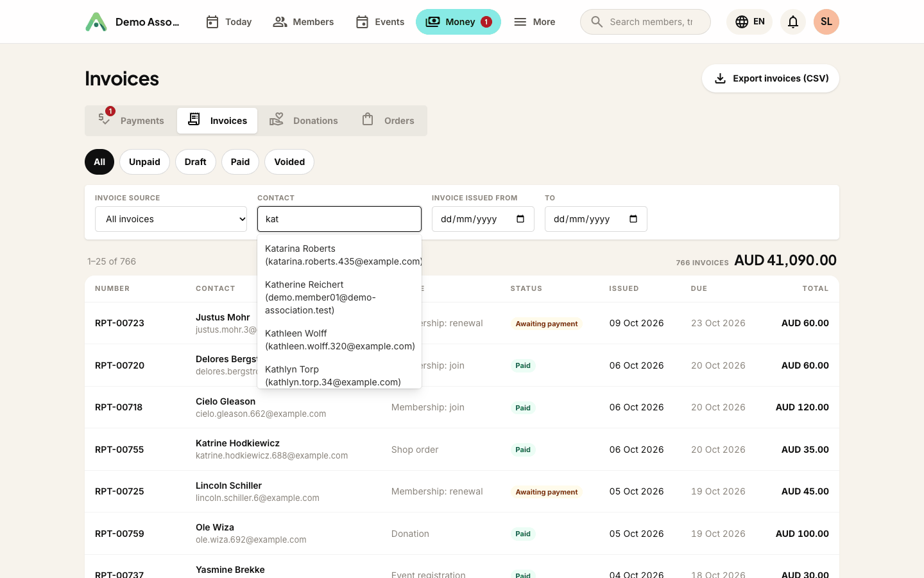
Task: Open contact Lincoln Schiller
Action: pyautogui.click(x=228, y=486)
